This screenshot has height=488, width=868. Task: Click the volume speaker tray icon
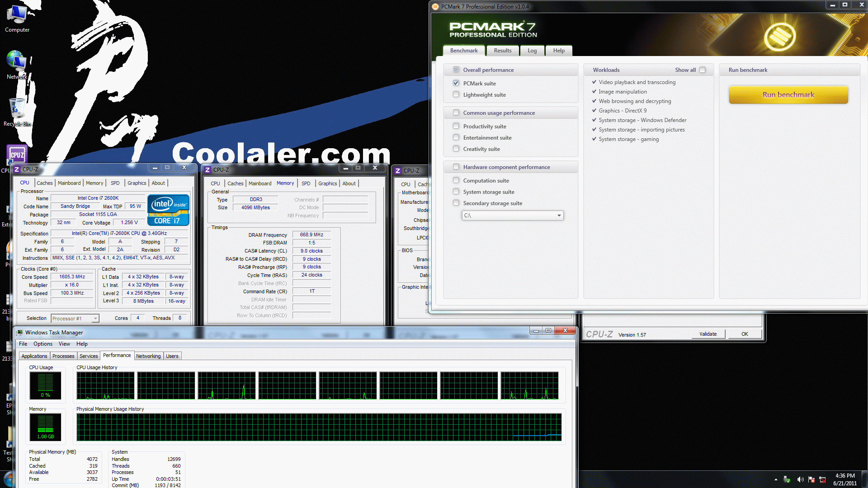point(800,479)
